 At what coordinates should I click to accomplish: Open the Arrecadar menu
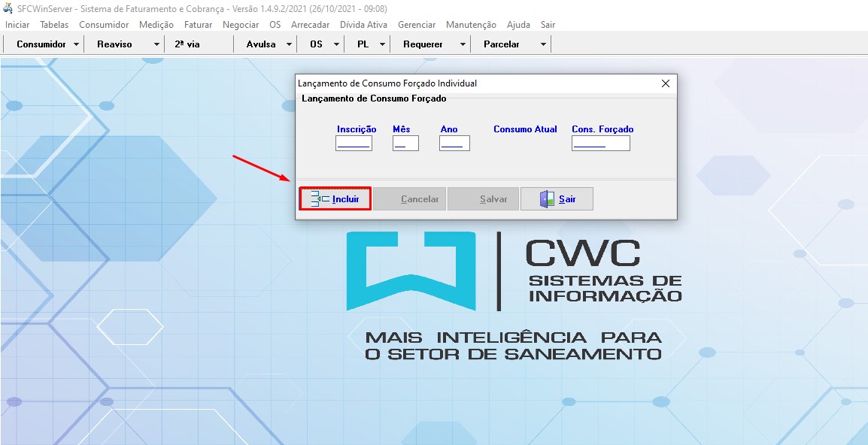click(x=310, y=25)
